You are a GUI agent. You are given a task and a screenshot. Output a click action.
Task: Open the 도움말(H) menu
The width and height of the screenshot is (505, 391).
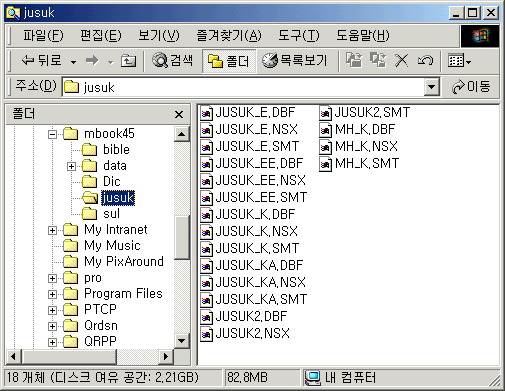[362, 35]
